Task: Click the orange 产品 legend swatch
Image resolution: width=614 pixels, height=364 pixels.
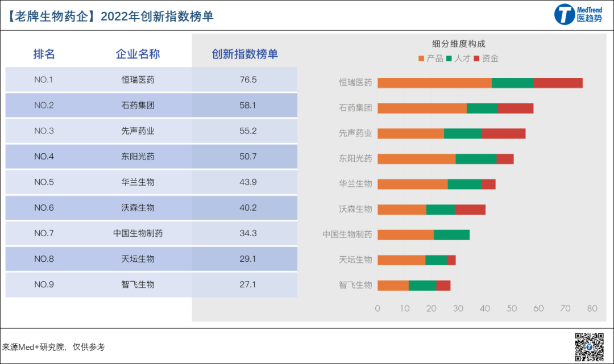Action: [421, 58]
